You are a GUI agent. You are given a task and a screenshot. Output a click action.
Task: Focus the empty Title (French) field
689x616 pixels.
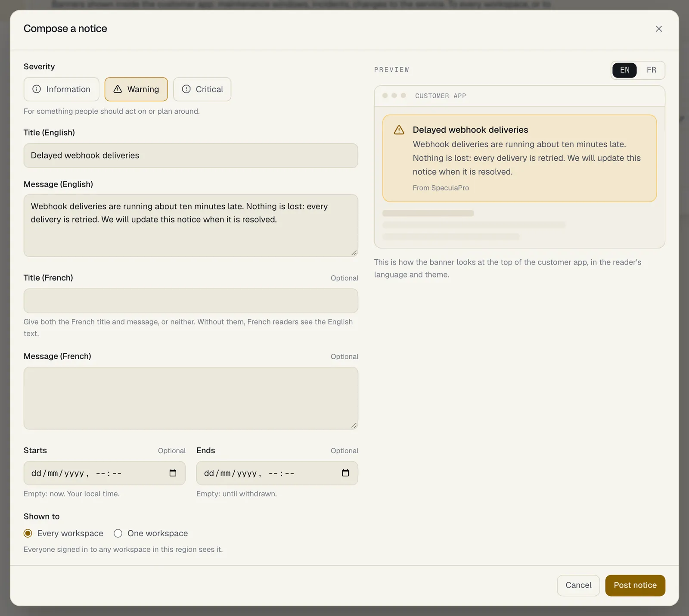[191, 301]
